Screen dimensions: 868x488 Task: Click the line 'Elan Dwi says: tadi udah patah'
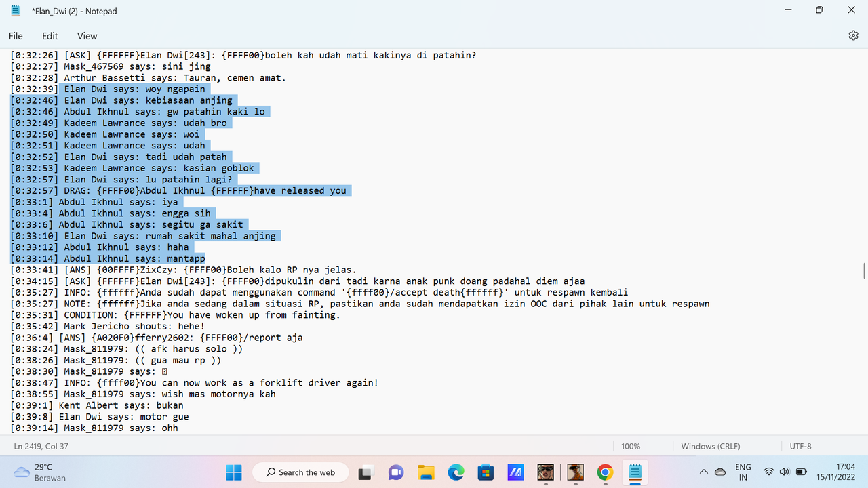click(x=118, y=157)
